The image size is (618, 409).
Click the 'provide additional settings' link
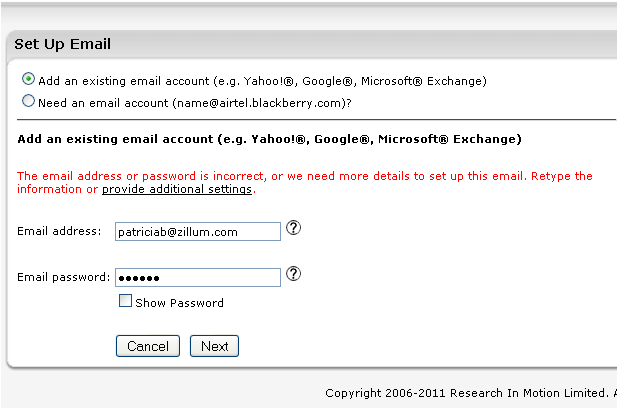177,189
